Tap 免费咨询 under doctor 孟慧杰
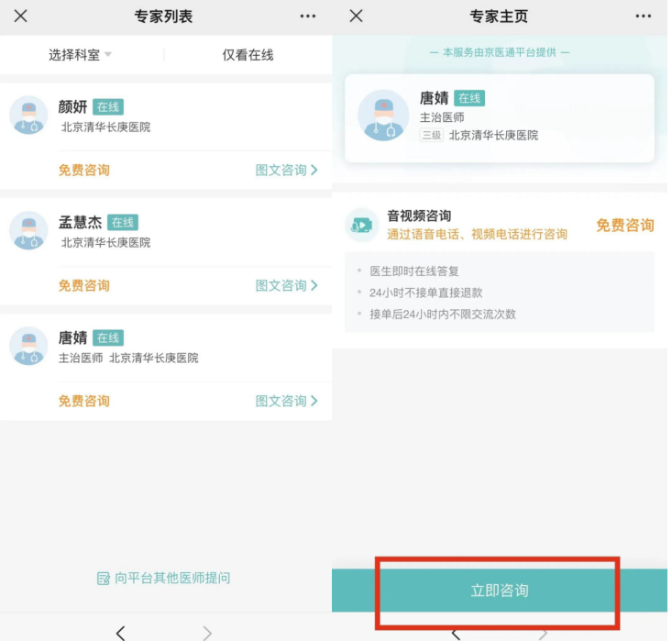 tap(84, 285)
